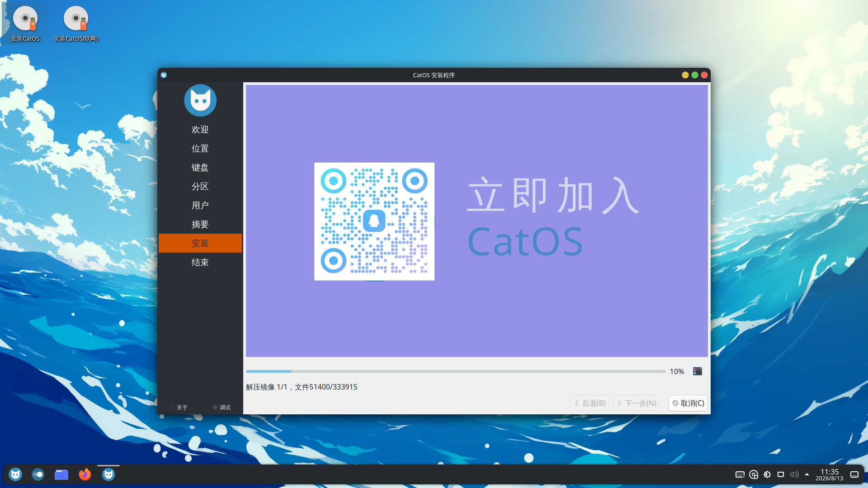Click the QR code image
This screenshot has width=868, height=488.
(374, 221)
